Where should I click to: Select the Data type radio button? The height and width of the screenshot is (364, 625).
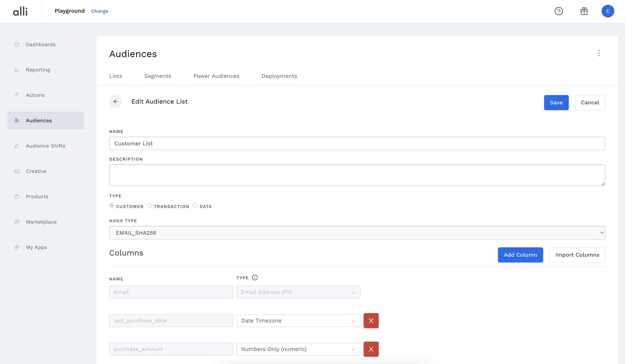pyautogui.click(x=195, y=205)
